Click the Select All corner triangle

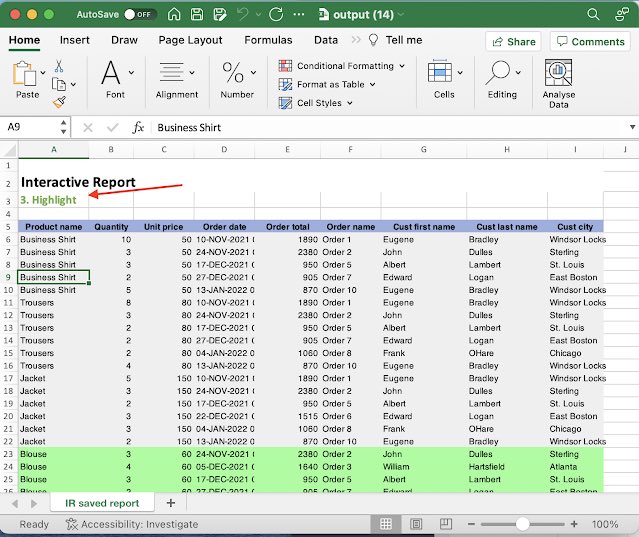click(x=9, y=150)
